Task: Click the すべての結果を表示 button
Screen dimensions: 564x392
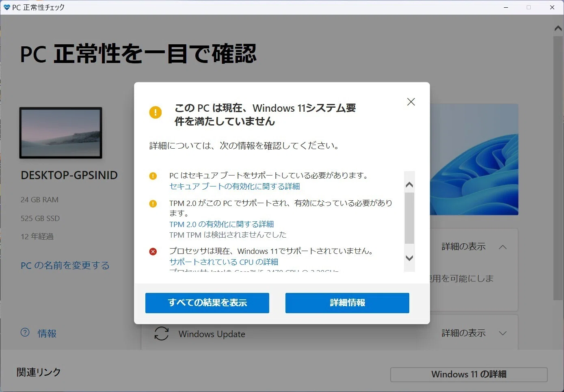Action: pos(207,303)
